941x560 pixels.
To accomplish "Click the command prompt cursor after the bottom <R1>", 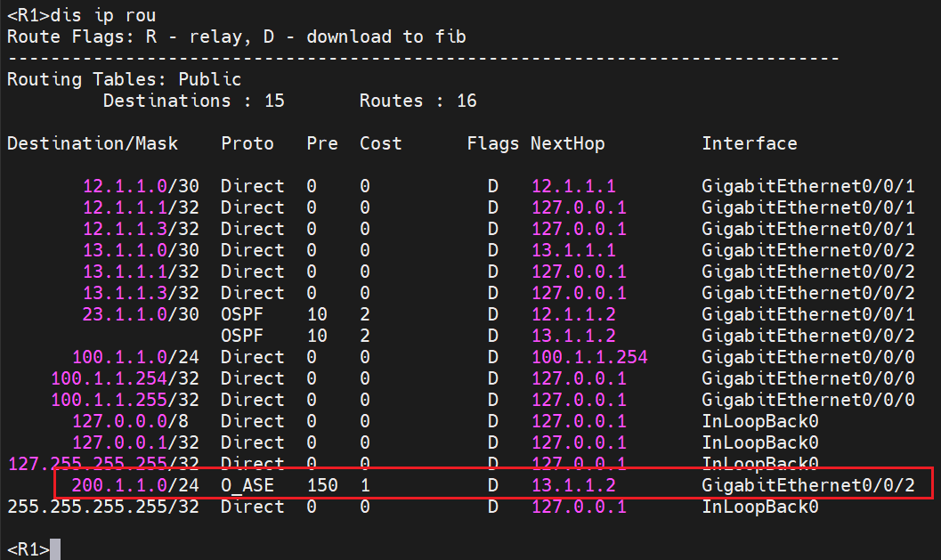I will [x=55, y=549].
